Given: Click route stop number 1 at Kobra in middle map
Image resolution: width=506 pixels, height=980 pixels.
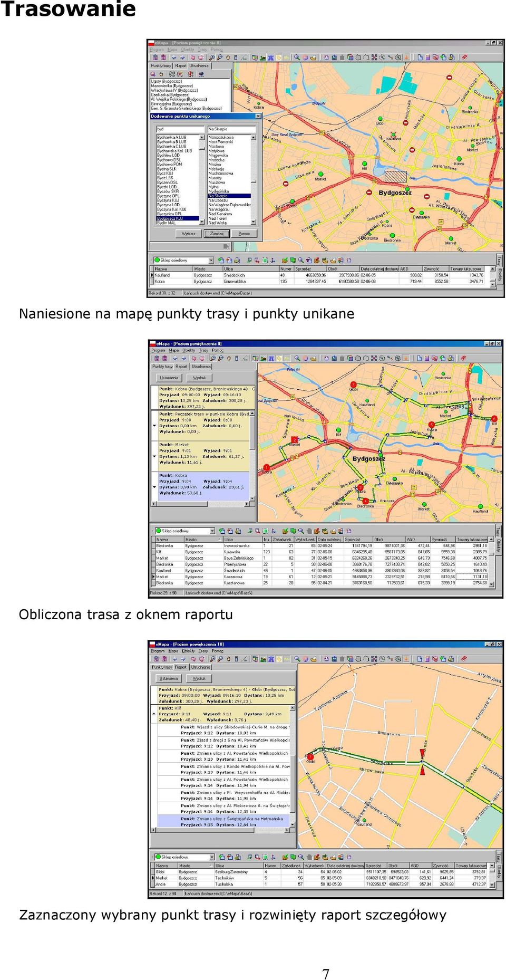Looking at the screenshot, I should [267, 467].
